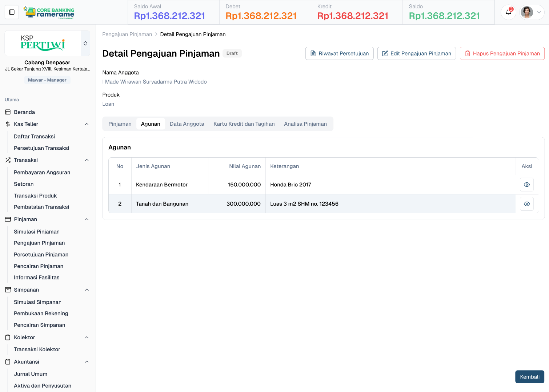Click the Pinjaman card icon
Image resolution: width=549 pixels, height=392 pixels.
(8, 219)
